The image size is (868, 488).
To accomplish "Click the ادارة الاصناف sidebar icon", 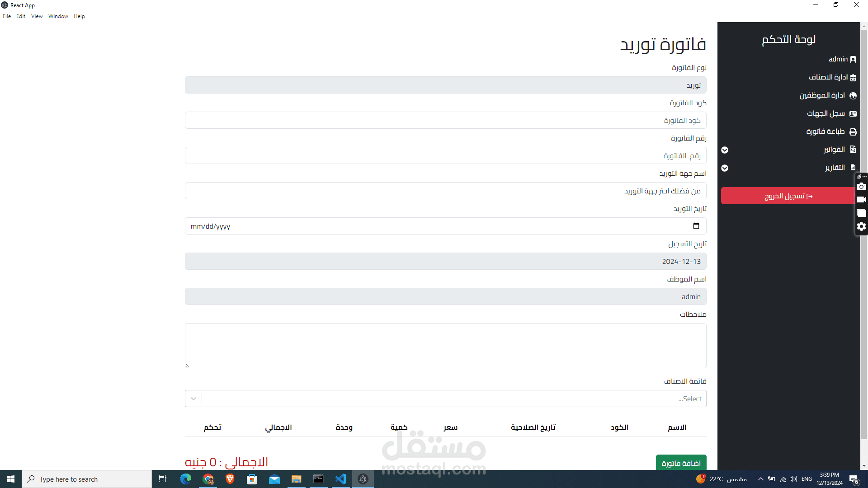I will click(853, 78).
